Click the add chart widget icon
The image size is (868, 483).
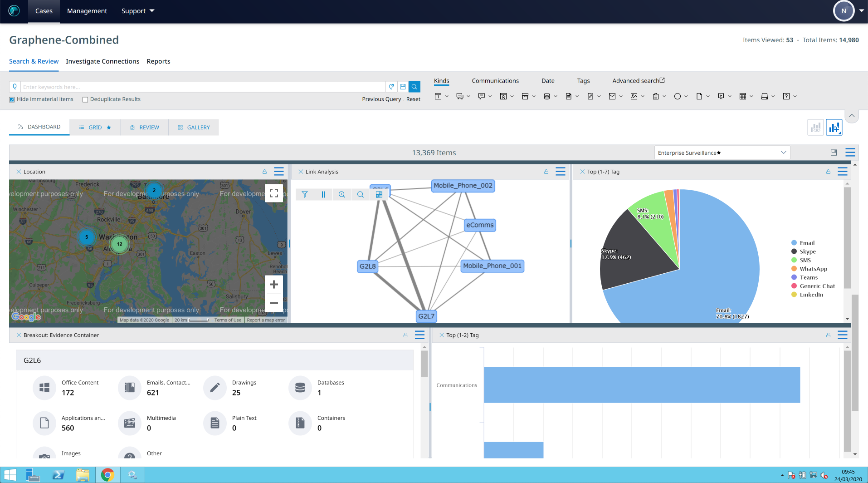pos(834,128)
